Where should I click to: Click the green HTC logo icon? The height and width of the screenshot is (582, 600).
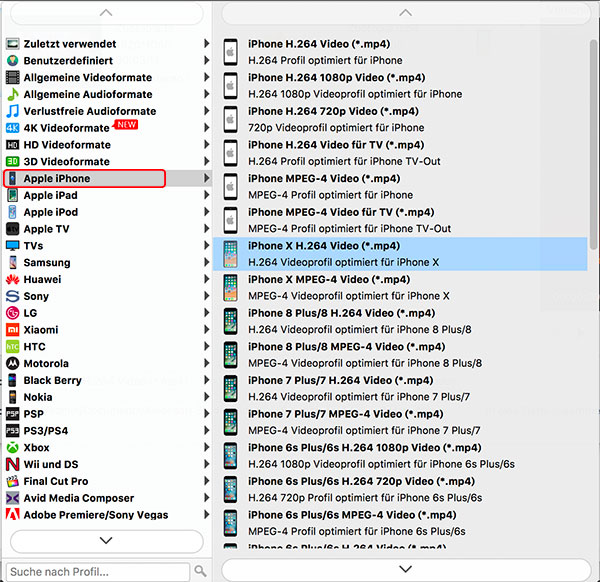pyautogui.click(x=13, y=347)
